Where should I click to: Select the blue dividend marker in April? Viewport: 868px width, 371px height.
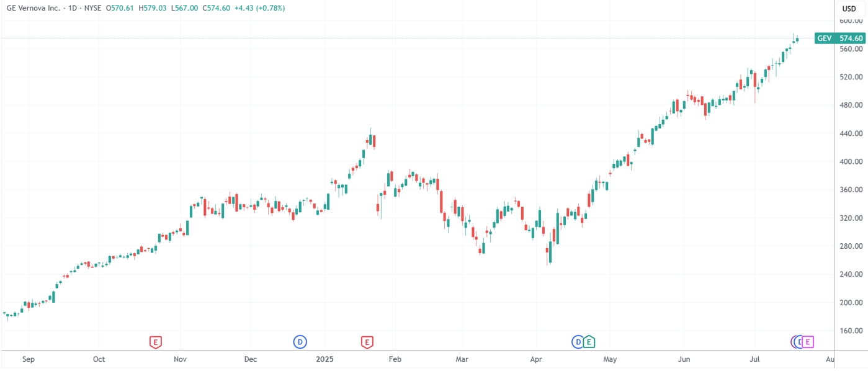point(578,341)
